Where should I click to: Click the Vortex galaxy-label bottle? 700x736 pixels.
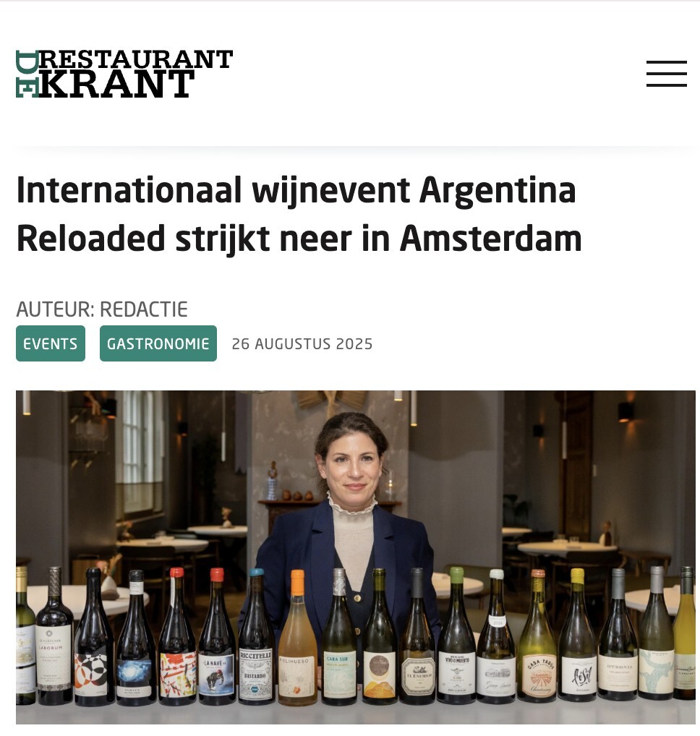pyautogui.click(x=136, y=638)
